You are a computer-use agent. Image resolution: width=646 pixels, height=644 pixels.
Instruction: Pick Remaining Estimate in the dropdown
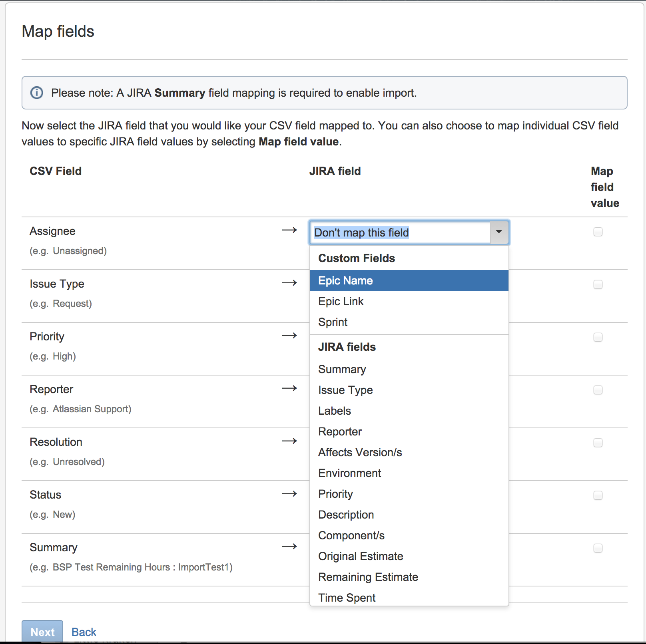409,577
